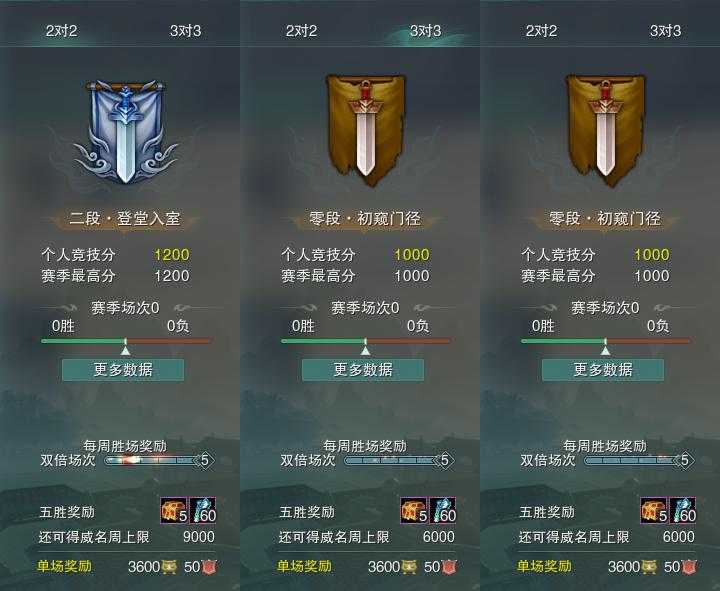
Task: Click 更多数据 button in middle panel
Action: (363, 370)
